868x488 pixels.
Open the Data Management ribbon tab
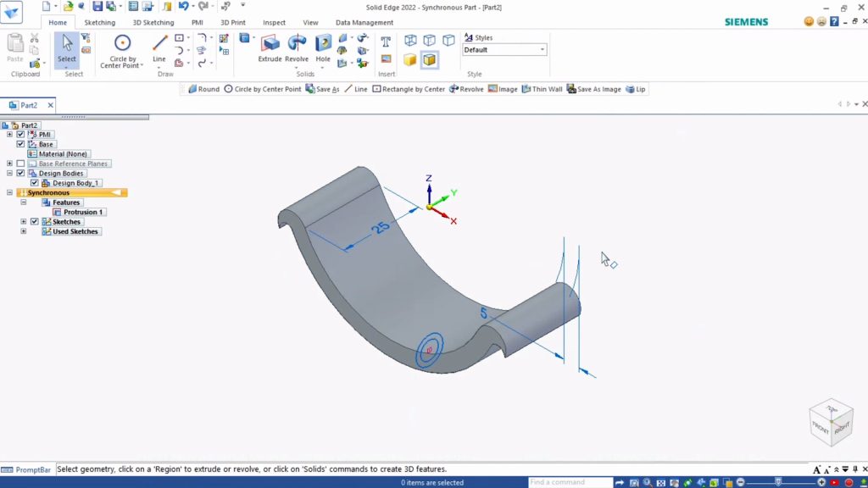364,23
